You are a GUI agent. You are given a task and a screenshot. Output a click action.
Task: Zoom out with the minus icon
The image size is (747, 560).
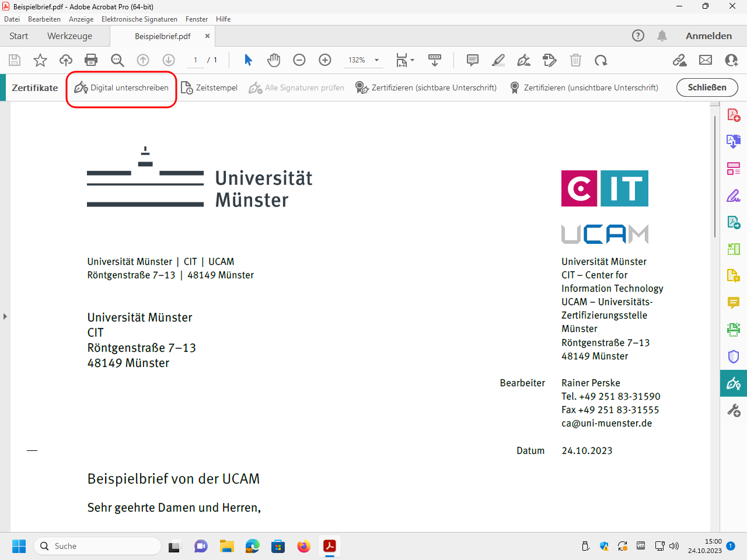point(299,60)
